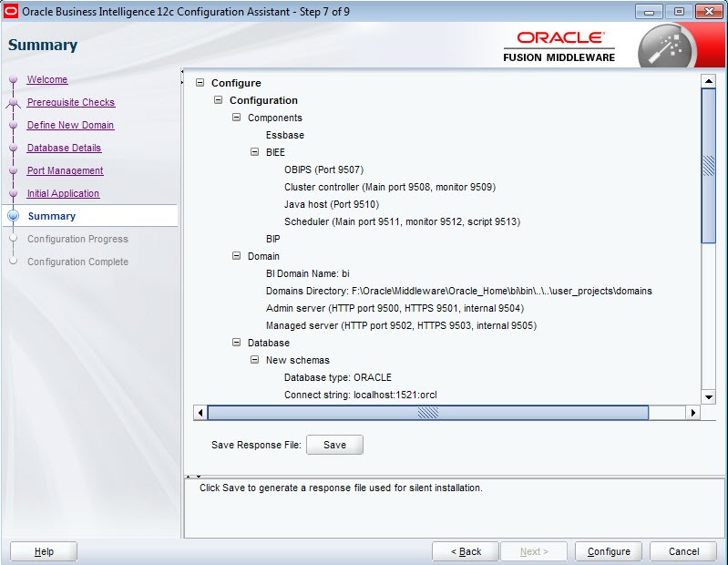The image size is (728, 565).
Task: Collapse the Domain node
Action: pyautogui.click(x=236, y=256)
